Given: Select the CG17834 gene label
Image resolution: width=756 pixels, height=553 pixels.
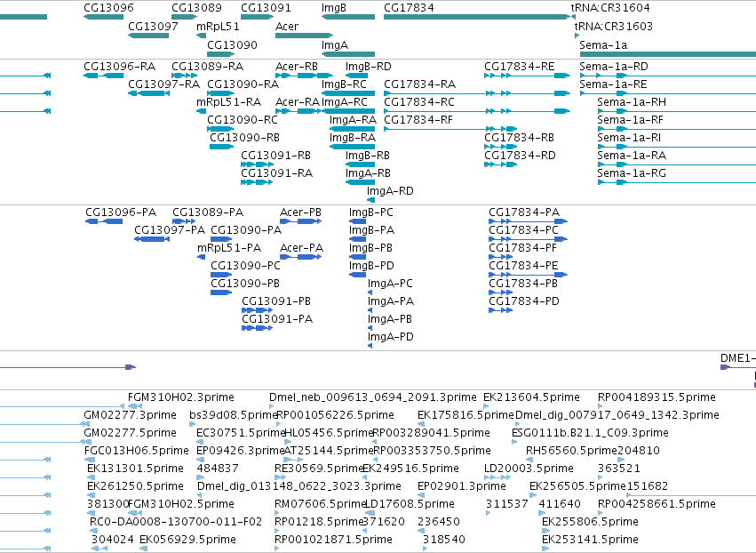Looking at the screenshot, I should (409, 8).
